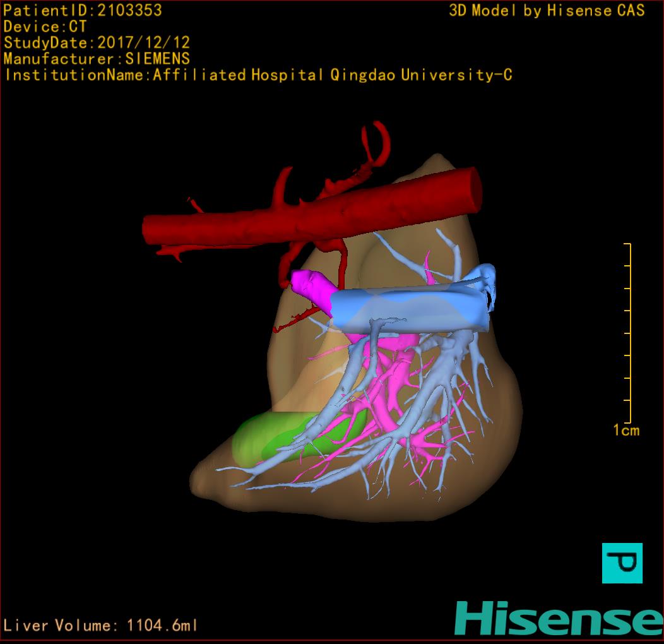Click the StudyDate:2017/12/12 text
Viewport: 664px width, 644px height.
(97, 43)
